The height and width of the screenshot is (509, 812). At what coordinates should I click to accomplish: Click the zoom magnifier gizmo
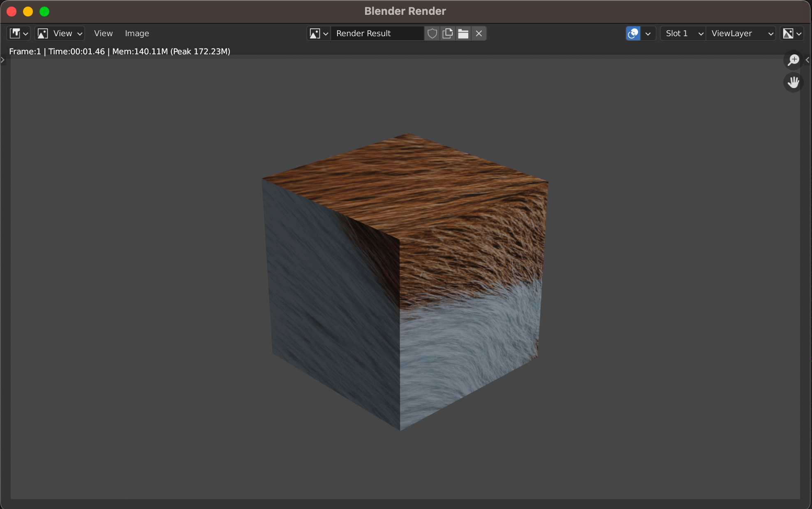[793, 60]
